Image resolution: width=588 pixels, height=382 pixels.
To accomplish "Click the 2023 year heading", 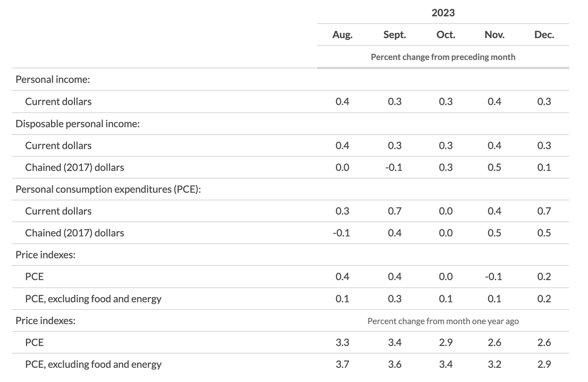I will (443, 13).
